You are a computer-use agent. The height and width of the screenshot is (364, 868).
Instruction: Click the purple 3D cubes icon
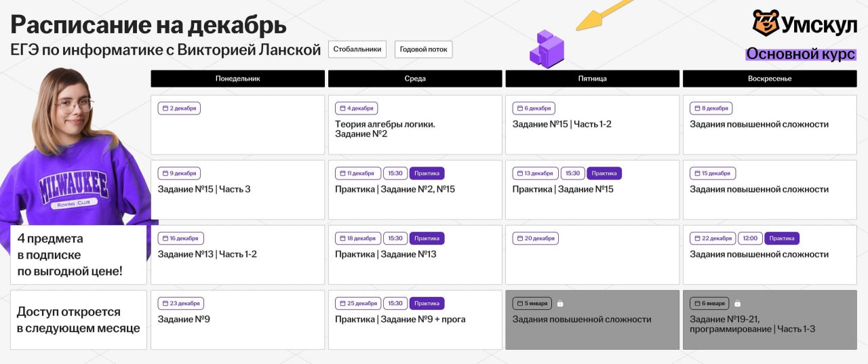tap(547, 49)
